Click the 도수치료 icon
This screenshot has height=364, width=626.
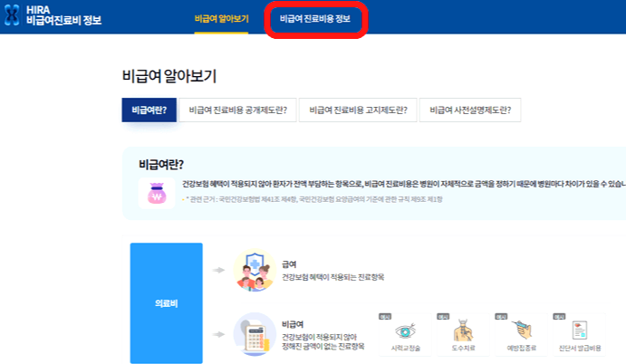(x=463, y=330)
